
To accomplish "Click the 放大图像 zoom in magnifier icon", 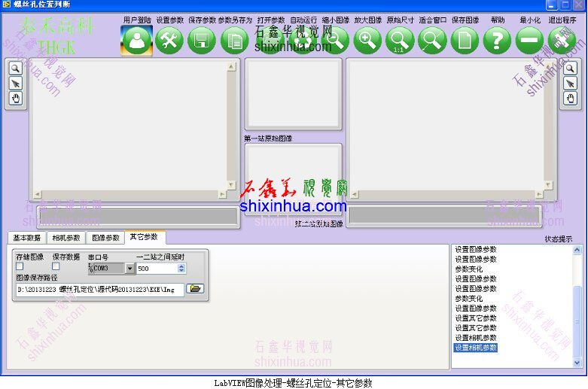I will (367, 41).
